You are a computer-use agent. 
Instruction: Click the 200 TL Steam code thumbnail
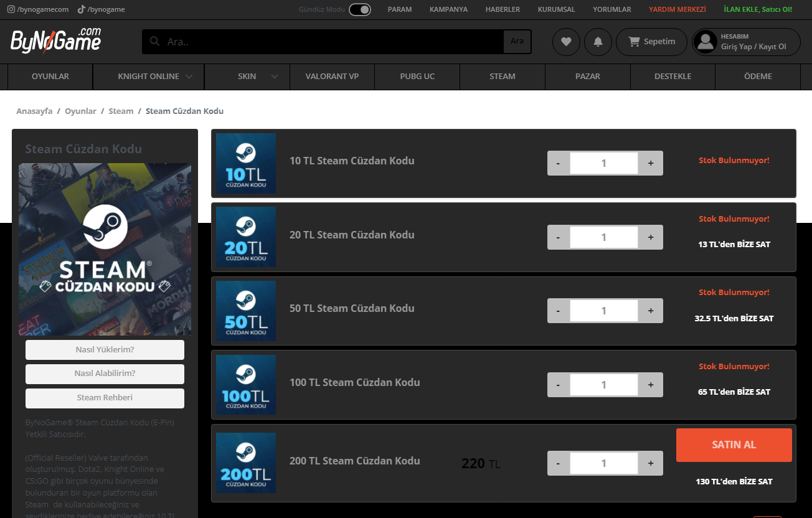[x=246, y=463]
